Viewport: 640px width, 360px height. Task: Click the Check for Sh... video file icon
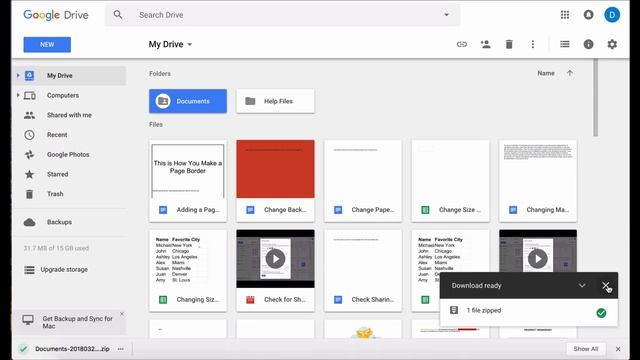pyautogui.click(x=250, y=300)
